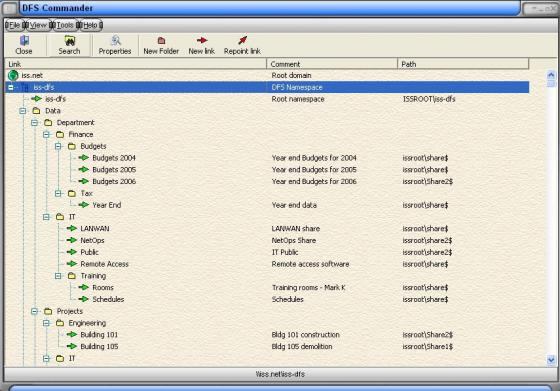Sort by the Path column header
The image size is (560, 391).
point(463,64)
